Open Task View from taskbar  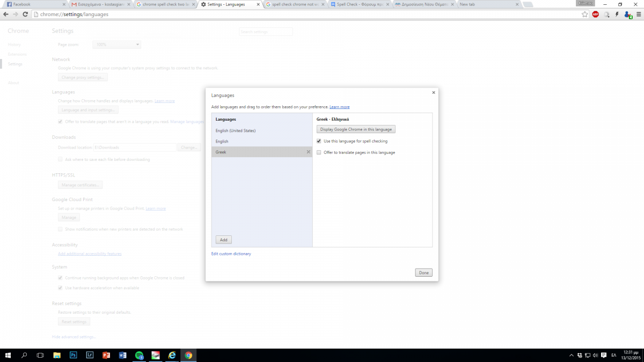click(40, 355)
